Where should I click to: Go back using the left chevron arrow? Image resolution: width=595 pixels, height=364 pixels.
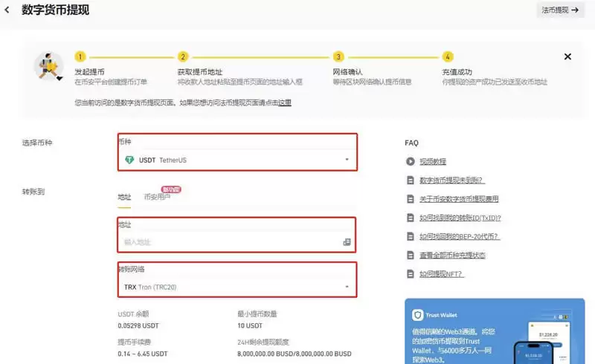[x=7, y=10]
